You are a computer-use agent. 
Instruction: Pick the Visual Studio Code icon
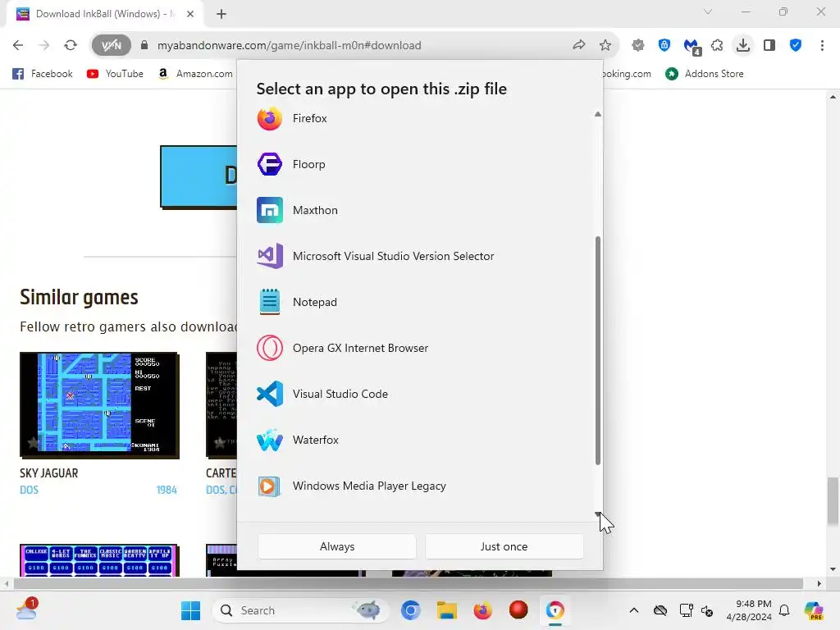click(x=269, y=394)
